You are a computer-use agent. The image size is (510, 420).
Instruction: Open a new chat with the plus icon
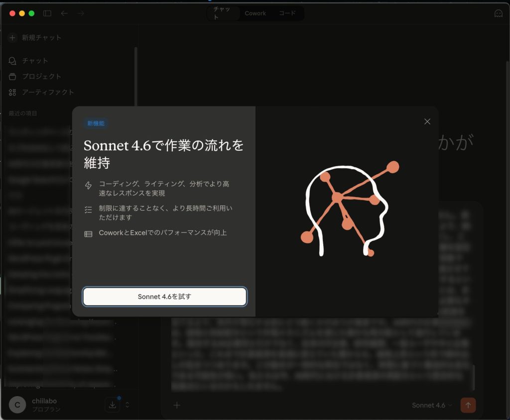point(11,37)
